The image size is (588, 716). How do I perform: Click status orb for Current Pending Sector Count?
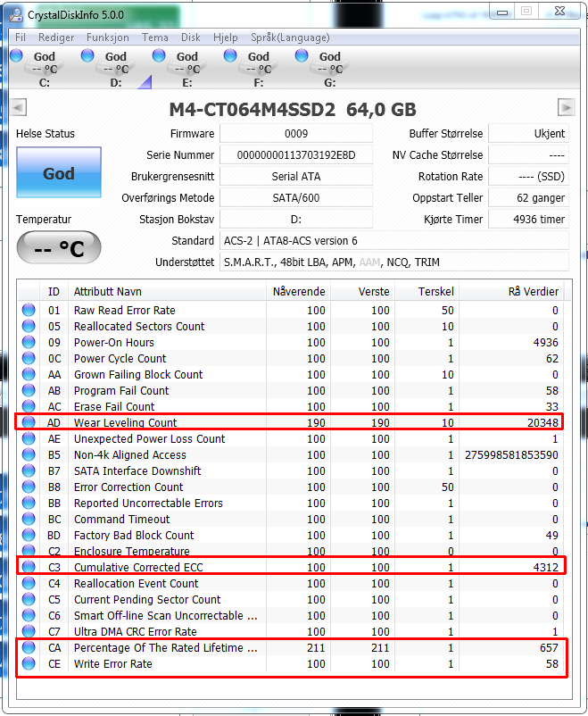(29, 599)
